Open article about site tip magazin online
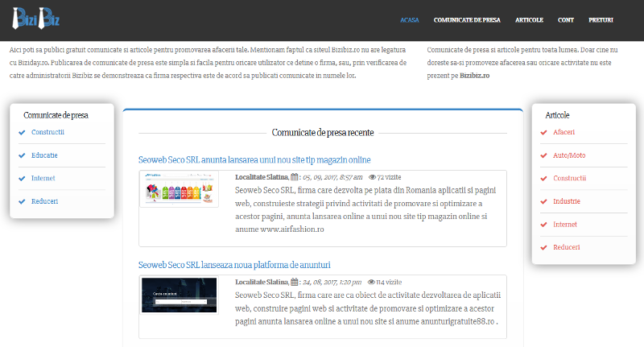This screenshot has width=644, height=347. [x=254, y=159]
